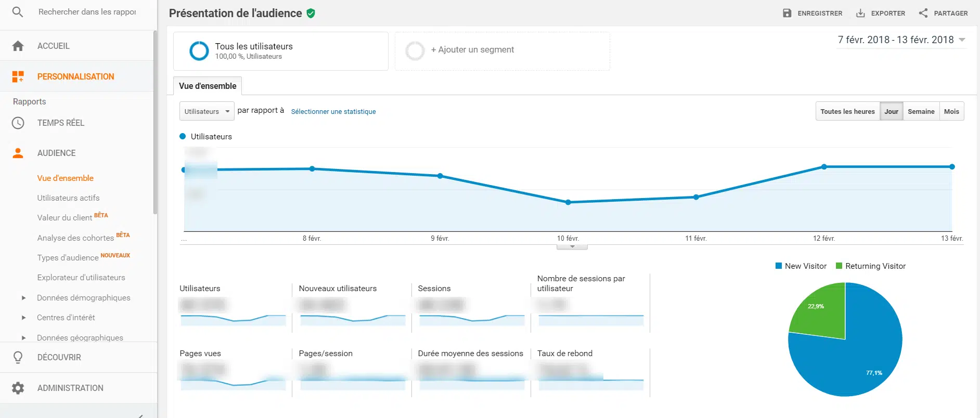980x418 pixels.
Task: Switch chart granularity to Mois
Action: pos(951,111)
